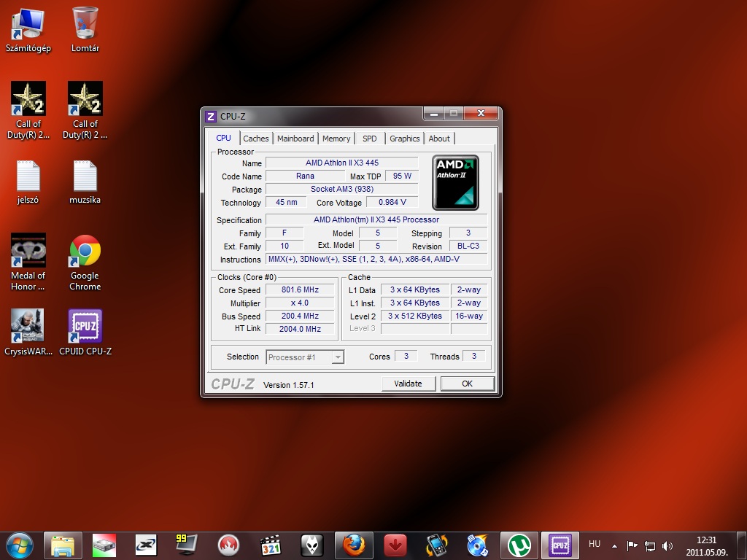This screenshot has height=560, width=747.
Task: Select the CPUID CPU-Z desktop shortcut
Action: (85, 332)
